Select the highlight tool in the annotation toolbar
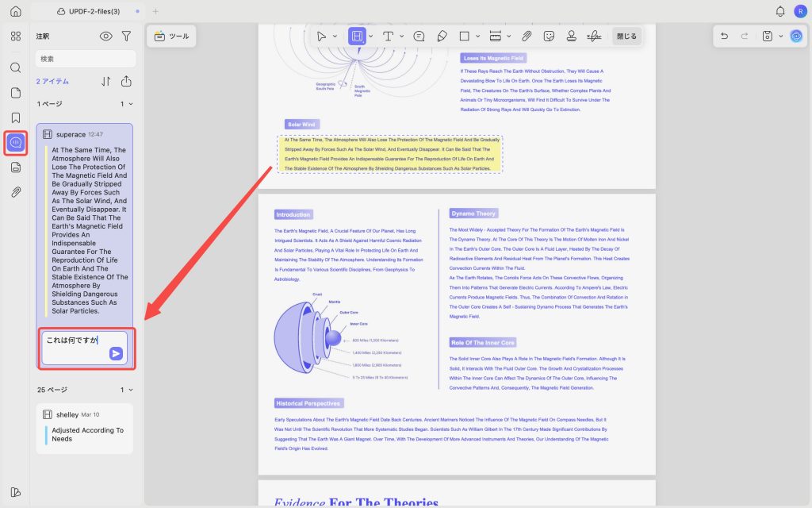Image resolution: width=812 pixels, height=508 pixels. pyautogui.click(x=358, y=36)
